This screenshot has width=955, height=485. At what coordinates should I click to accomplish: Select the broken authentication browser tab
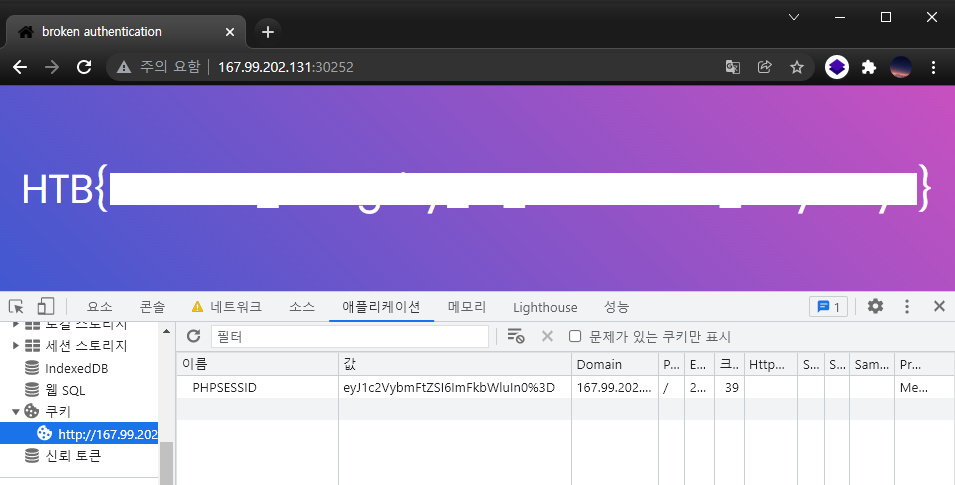coord(126,32)
